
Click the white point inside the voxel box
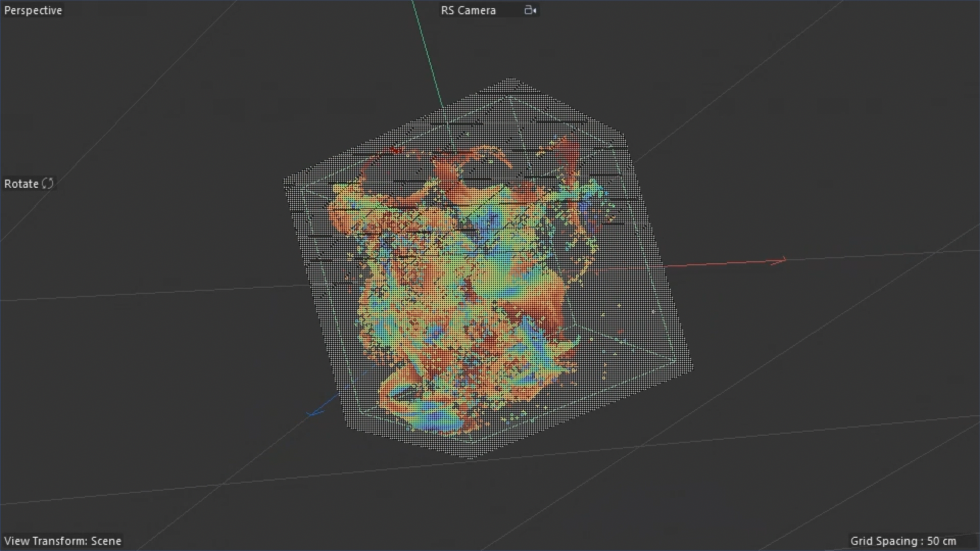coord(653,311)
